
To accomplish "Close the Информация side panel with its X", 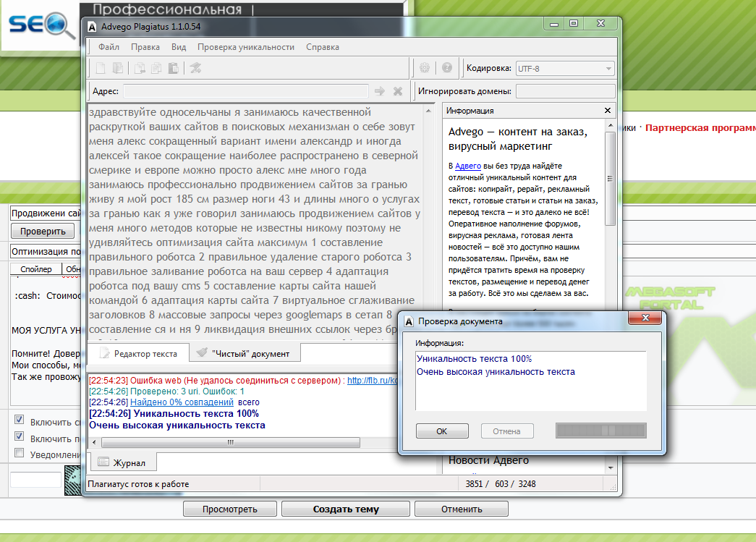I will [608, 111].
